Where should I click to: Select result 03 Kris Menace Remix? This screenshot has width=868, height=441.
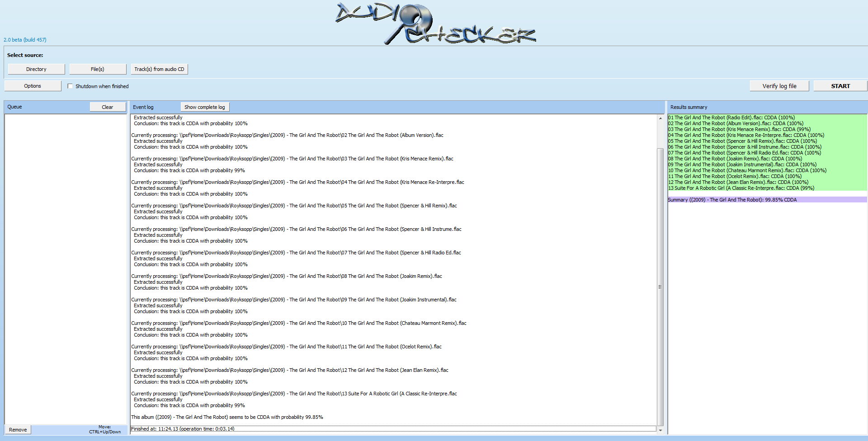pos(739,129)
